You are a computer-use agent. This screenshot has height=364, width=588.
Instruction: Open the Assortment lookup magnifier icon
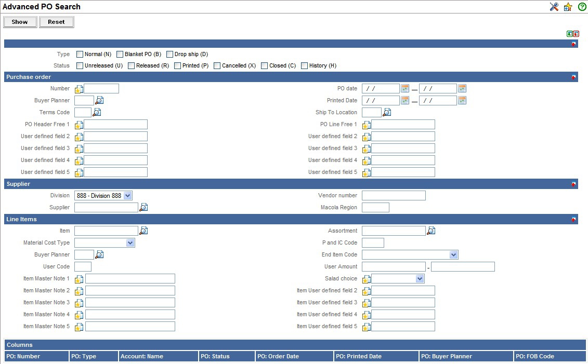431,231
